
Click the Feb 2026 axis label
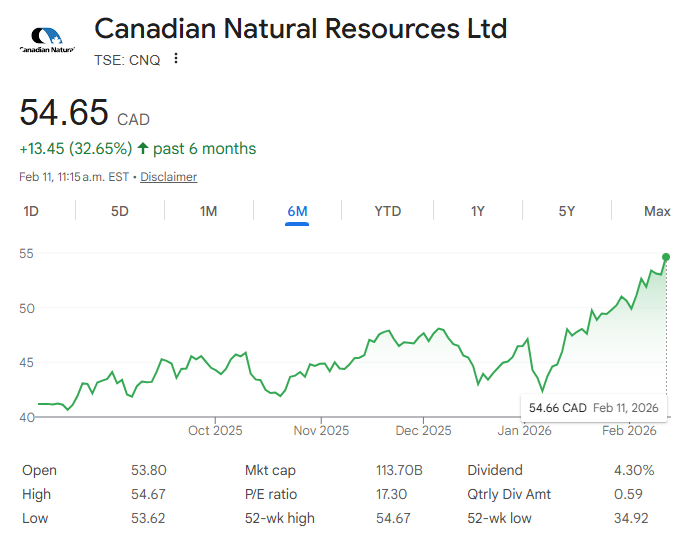629,431
